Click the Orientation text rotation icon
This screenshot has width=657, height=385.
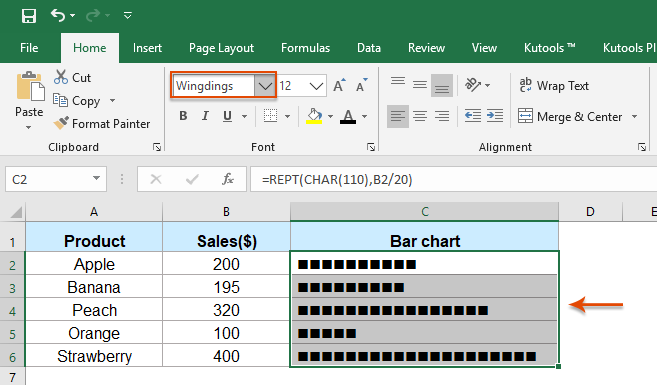click(x=473, y=85)
